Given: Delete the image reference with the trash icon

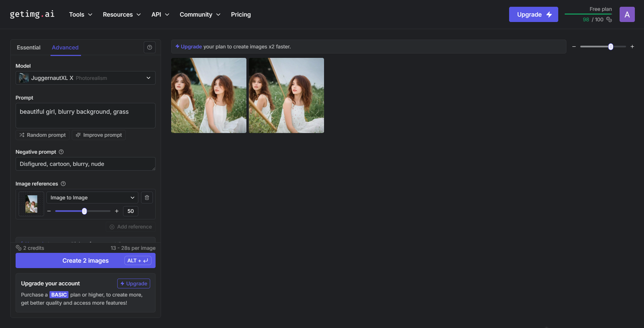Looking at the screenshot, I should click(146, 198).
